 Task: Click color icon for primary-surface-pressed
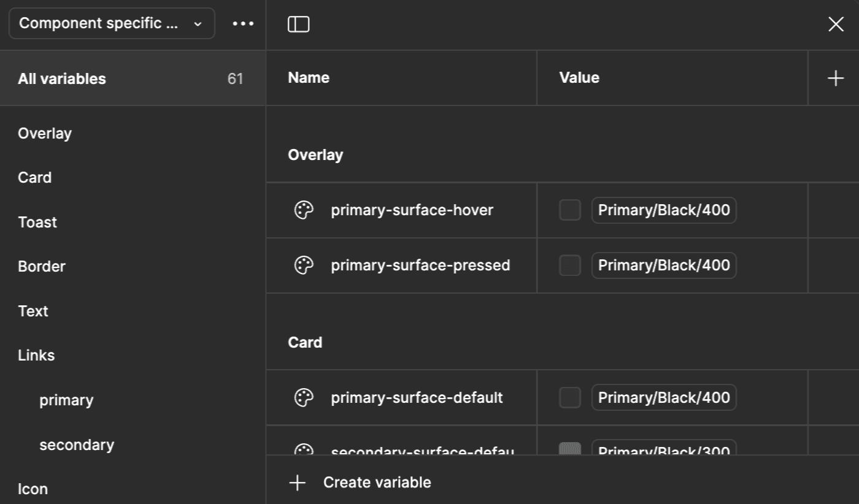[x=304, y=265]
